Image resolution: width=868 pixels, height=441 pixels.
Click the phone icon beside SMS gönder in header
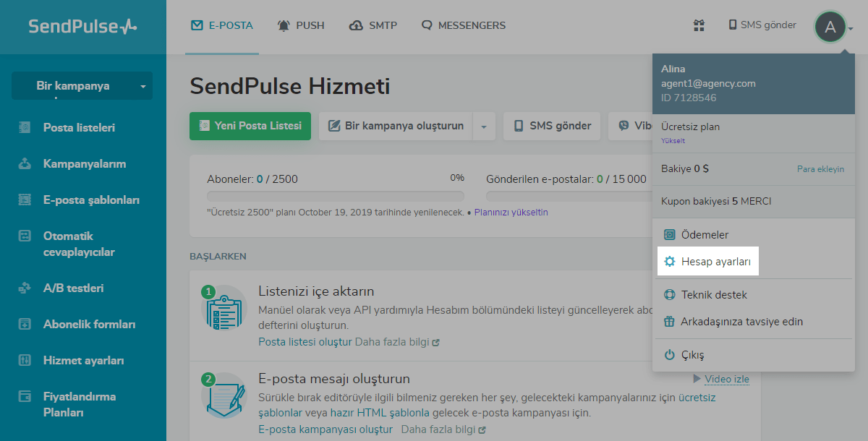click(x=733, y=25)
